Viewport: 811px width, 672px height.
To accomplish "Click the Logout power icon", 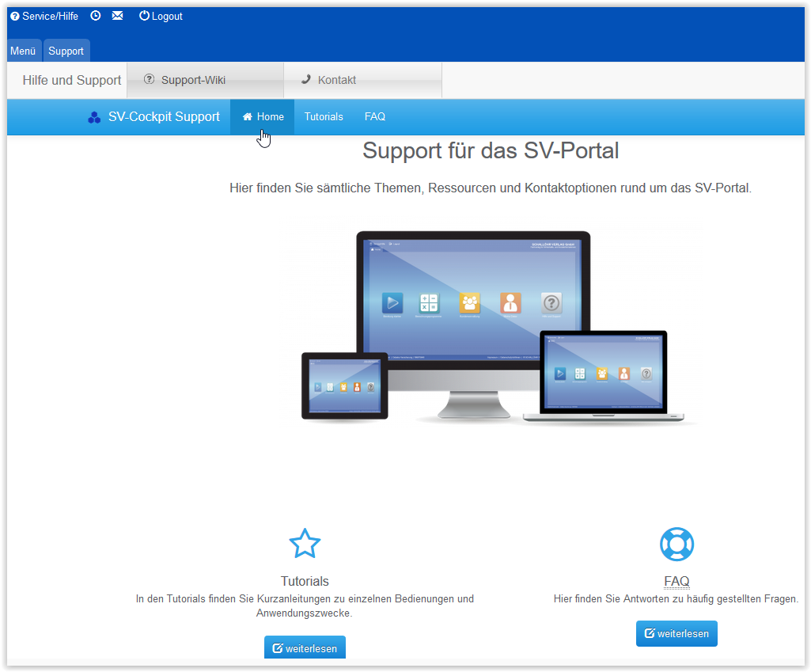I will tap(144, 16).
